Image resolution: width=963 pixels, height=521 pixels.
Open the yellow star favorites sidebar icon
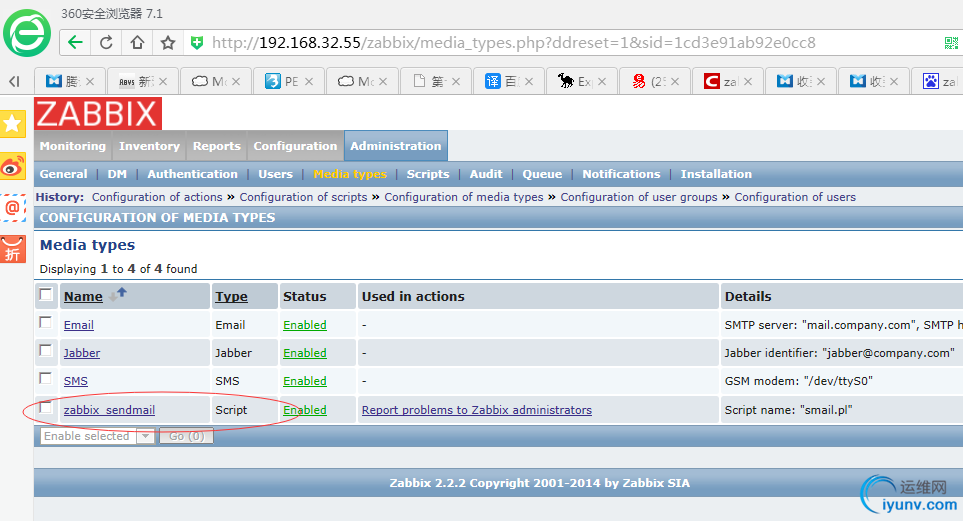[x=12, y=124]
